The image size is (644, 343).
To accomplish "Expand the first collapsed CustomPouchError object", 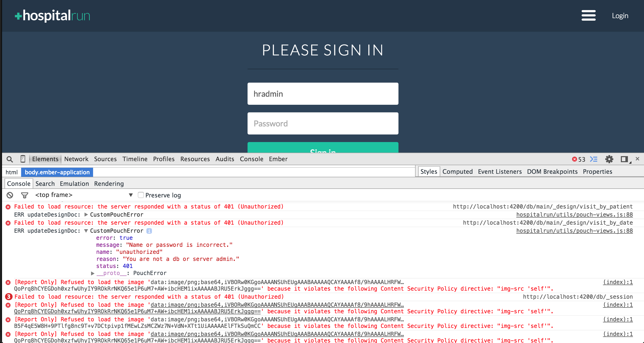I will pos(86,215).
